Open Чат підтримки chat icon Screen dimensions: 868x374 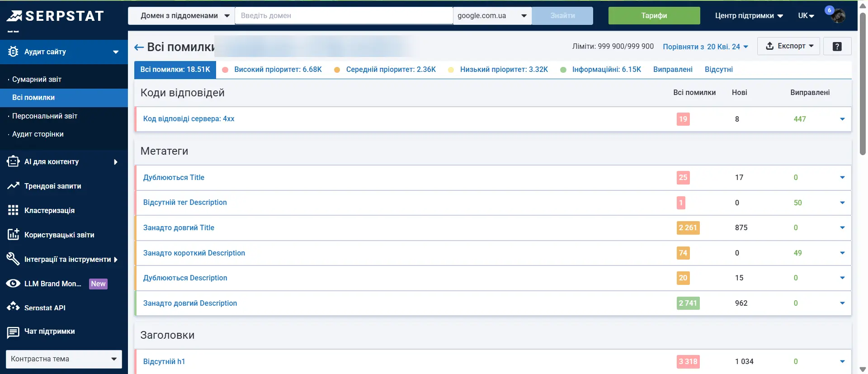[13, 332]
